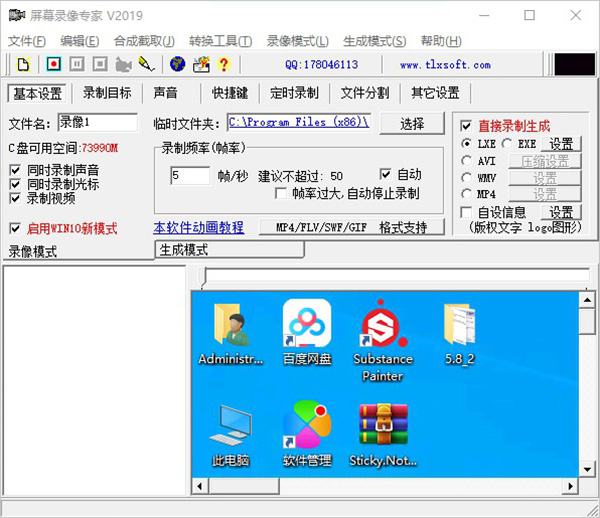Click the red question mark help icon
Viewport: 600px width, 518px height.
click(223, 65)
